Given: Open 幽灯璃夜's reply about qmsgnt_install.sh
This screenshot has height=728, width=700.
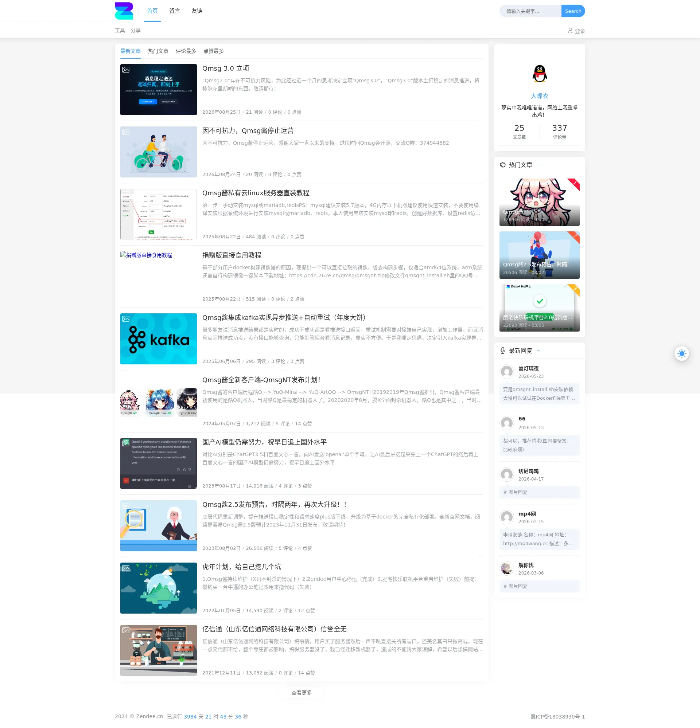Looking at the screenshot, I should [x=539, y=394].
